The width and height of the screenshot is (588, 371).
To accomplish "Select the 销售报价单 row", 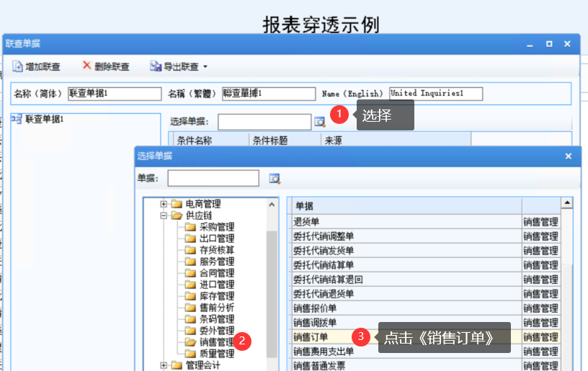I will pyautogui.click(x=425, y=308).
